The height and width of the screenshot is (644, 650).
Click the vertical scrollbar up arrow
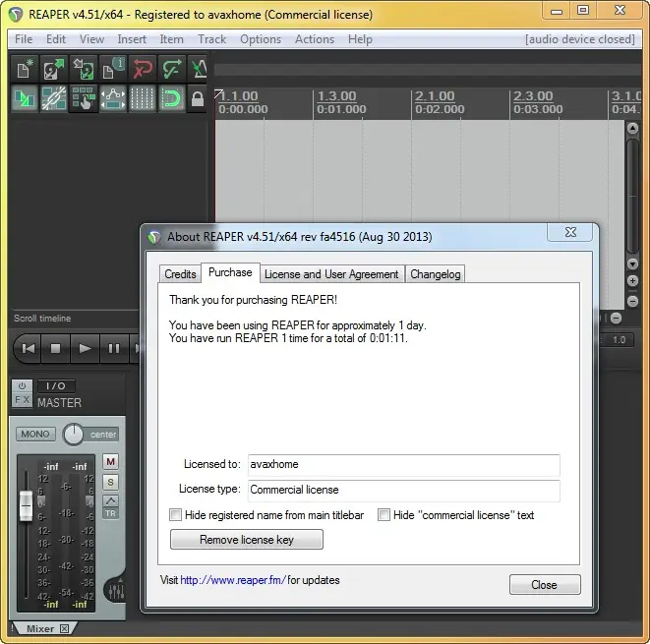click(x=632, y=129)
